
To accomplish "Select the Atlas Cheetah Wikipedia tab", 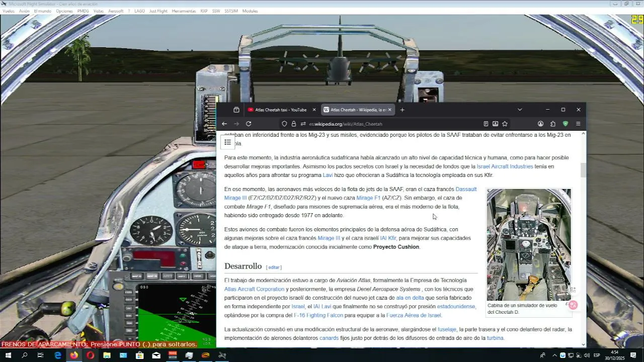I will point(358,110).
